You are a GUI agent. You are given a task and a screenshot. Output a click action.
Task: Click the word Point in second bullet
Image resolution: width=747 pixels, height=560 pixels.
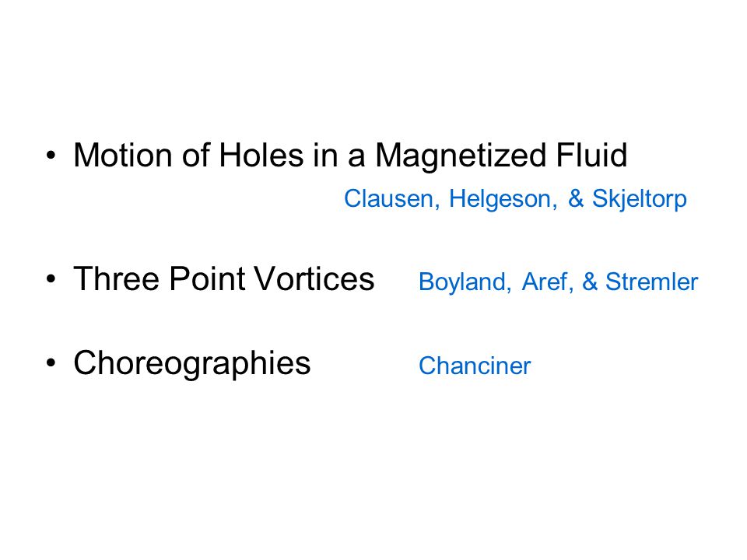(x=207, y=278)
